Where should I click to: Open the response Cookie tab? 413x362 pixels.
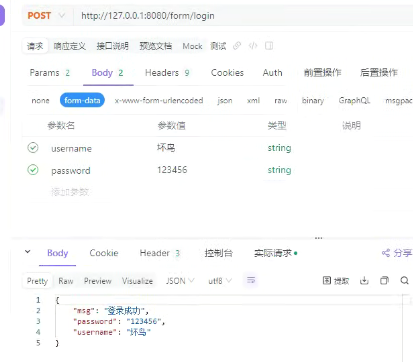(104, 253)
